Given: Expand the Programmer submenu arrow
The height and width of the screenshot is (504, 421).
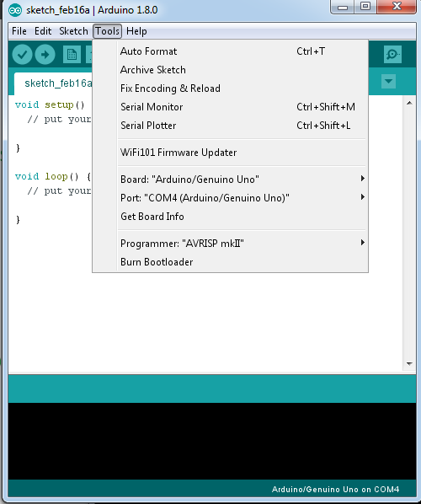Looking at the screenshot, I should pyautogui.click(x=363, y=243).
